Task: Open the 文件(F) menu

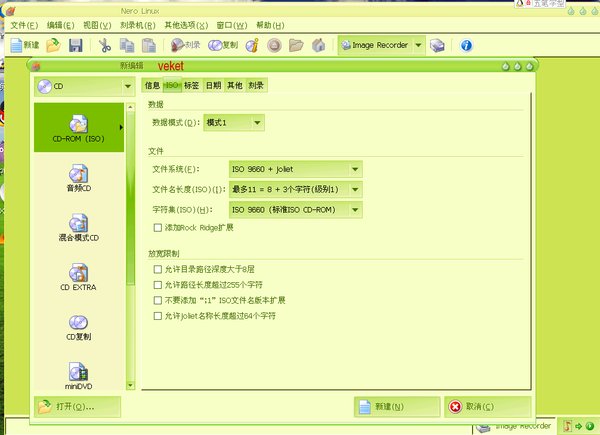Action: [x=24, y=25]
